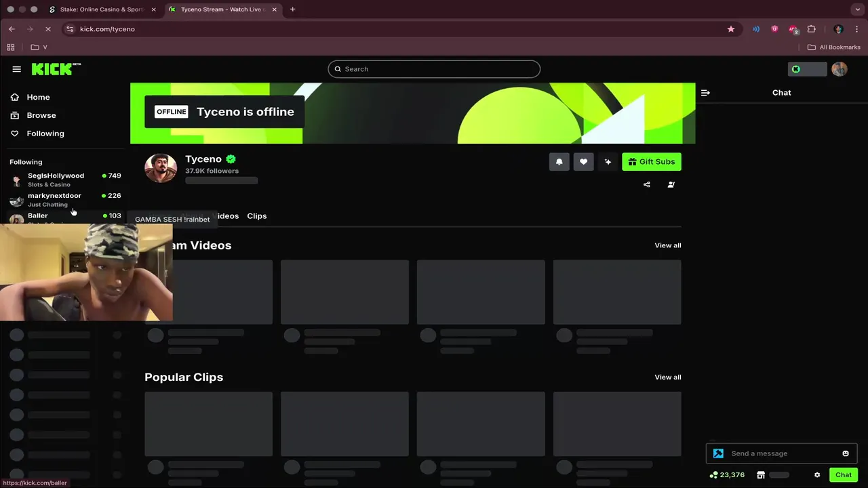Viewport: 868px width, 488px height.
Task: Close the Tyceno Stream browser tab
Action: tap(274, 9)
